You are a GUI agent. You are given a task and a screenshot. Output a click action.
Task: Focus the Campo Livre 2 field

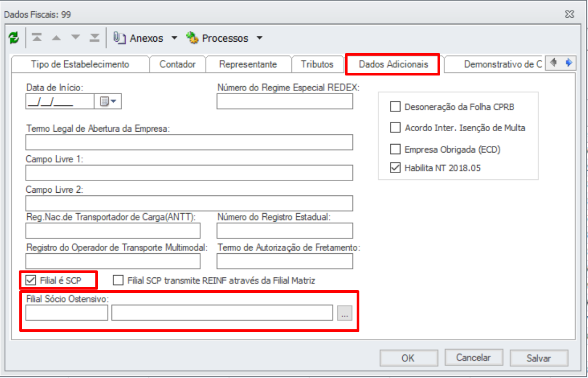click(x=190, y=203)
